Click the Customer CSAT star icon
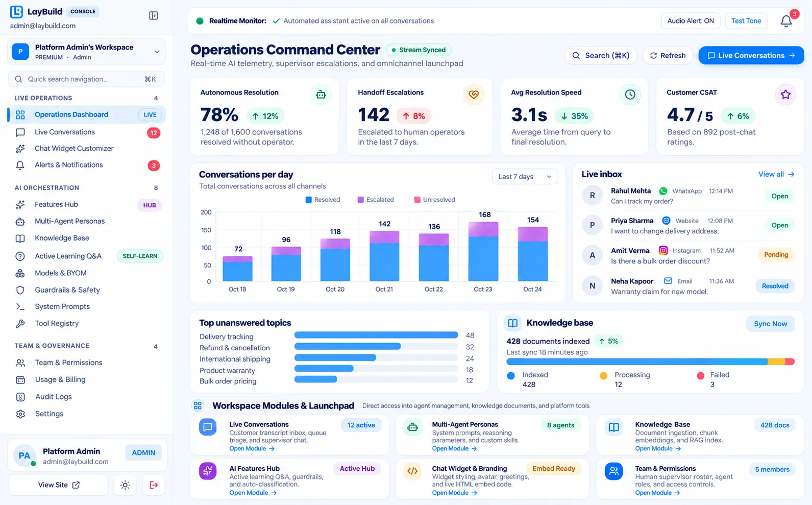This screenshot has width=812, height=505. [785, 94]
